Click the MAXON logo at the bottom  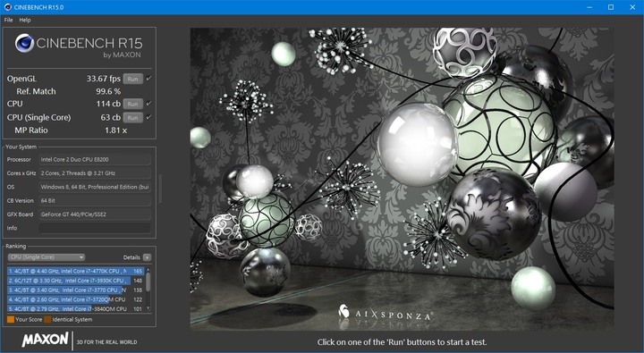(x=46, y=340)
